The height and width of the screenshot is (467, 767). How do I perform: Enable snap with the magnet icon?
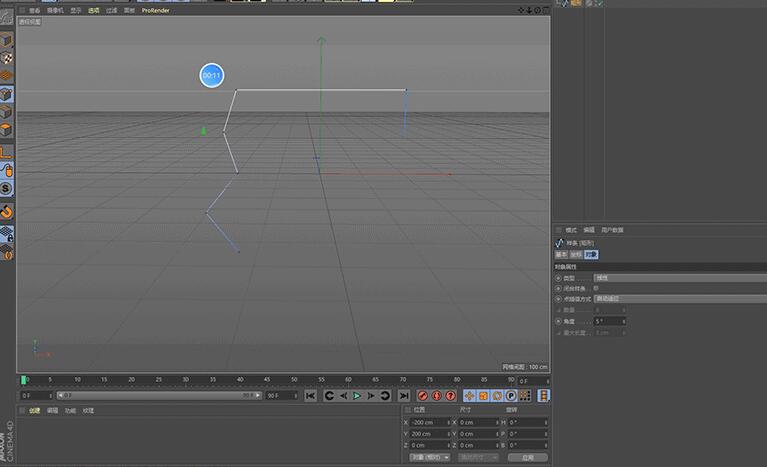[6, 211]
